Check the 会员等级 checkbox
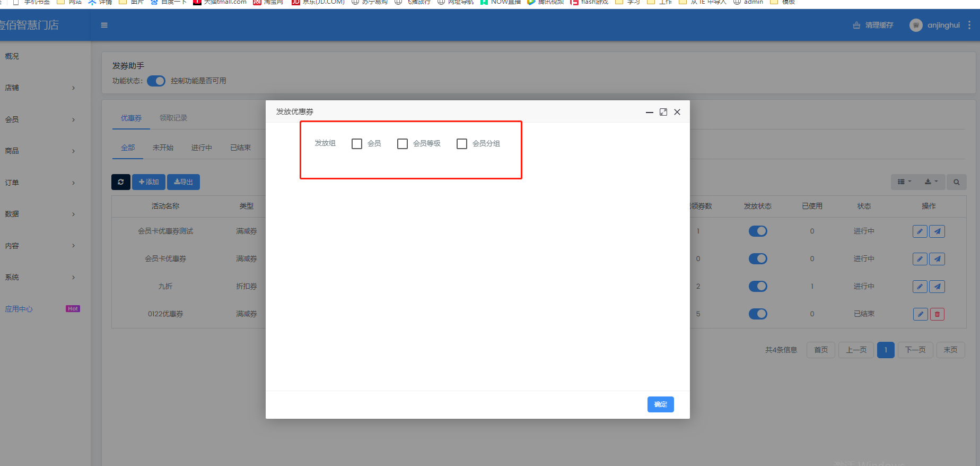This screenshot has width=980, height=466. pos(402,144)
